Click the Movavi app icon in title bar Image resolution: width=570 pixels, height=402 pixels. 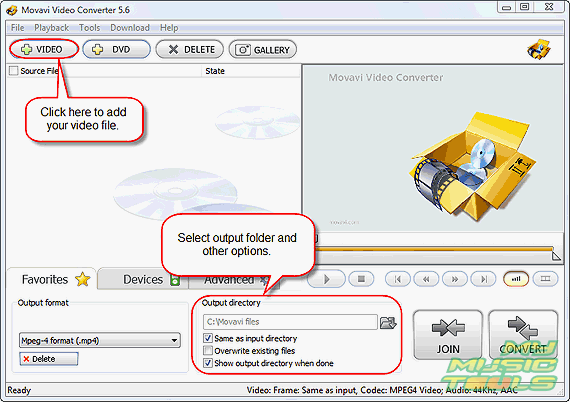[x=12, y=10]
